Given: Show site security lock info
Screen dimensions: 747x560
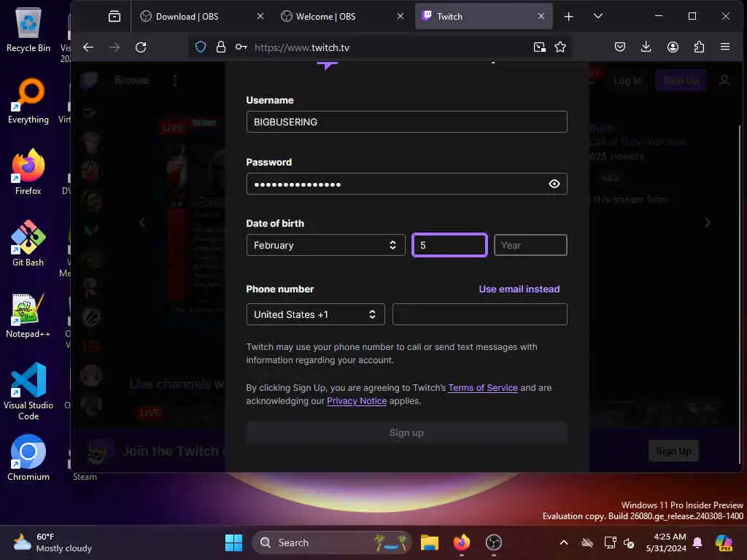Looking at the screenshot, I should (x=220, y=47).
